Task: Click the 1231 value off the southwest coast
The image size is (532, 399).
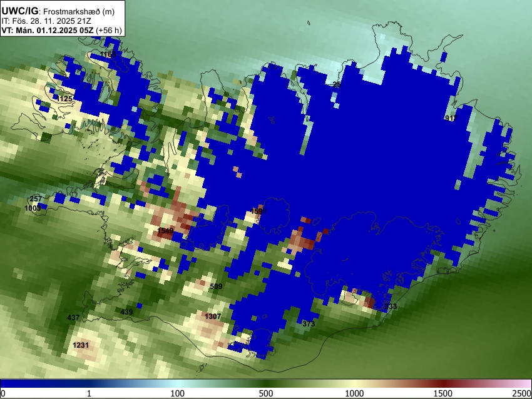Action: [x=81, y=345]
